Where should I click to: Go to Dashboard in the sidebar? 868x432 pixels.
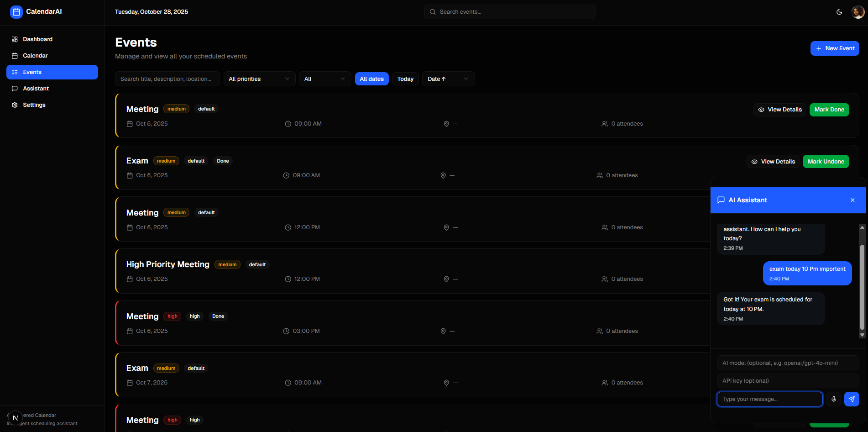(x=37, y=39)
